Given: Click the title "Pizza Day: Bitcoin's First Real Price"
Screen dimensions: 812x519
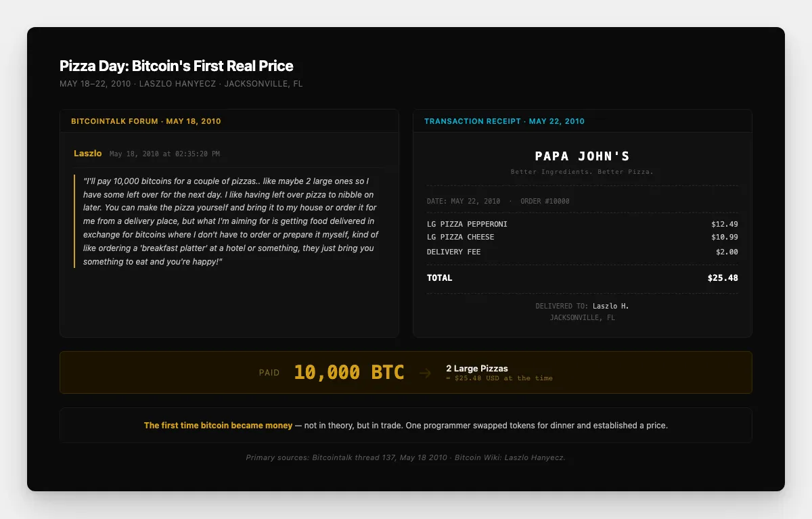Looking at the screenshot, I should tap(177, 66).
